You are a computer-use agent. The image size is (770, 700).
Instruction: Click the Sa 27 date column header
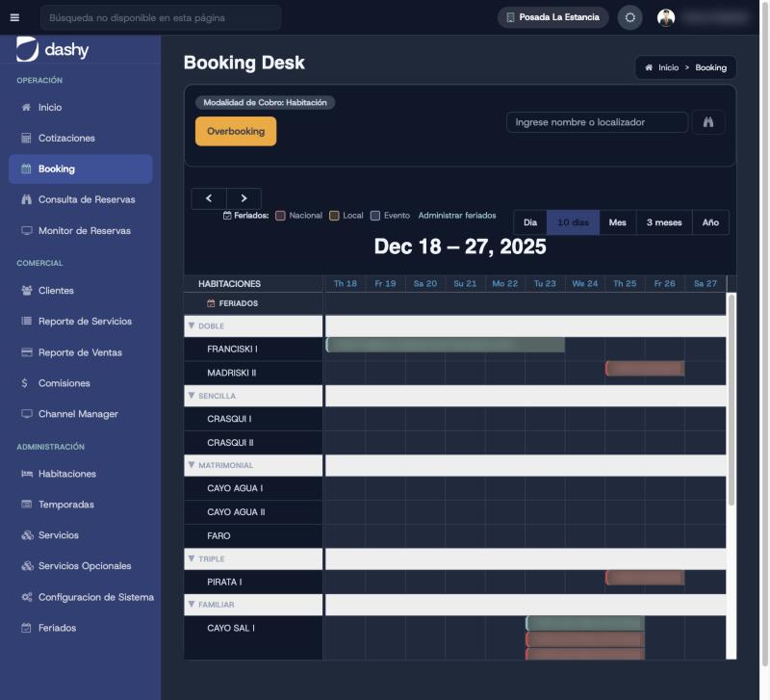click(x=706, y=283)
